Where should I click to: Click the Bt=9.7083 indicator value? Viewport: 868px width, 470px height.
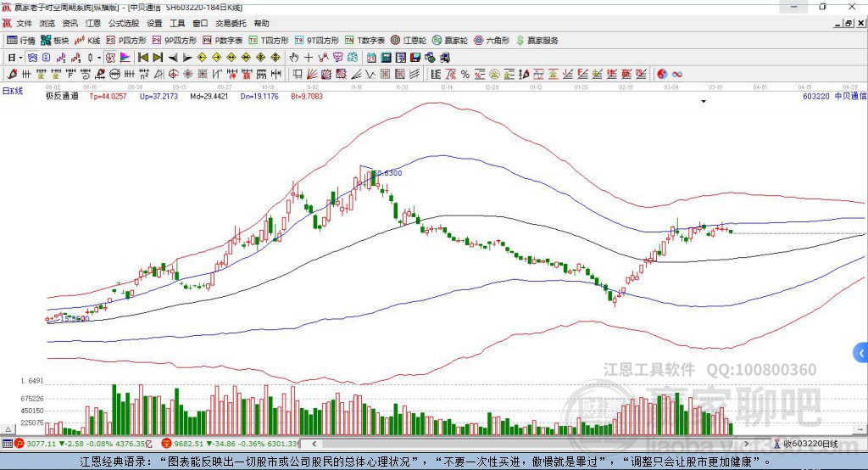307,96
